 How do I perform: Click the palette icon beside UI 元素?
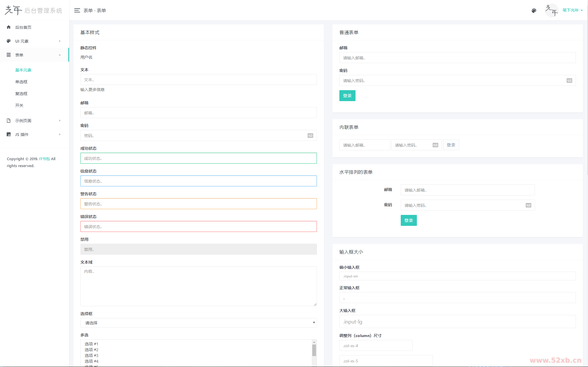[x=9, y=41]
